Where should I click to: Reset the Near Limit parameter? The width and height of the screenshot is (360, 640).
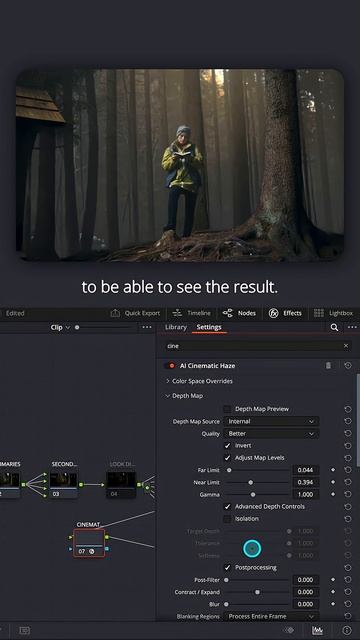pos(348,482)
